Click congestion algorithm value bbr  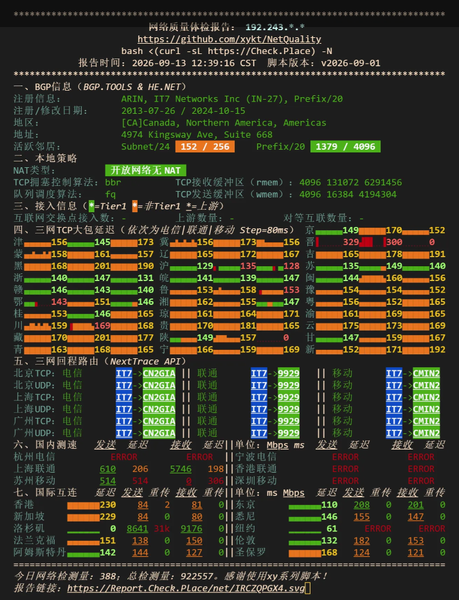(x=113, y=183)
